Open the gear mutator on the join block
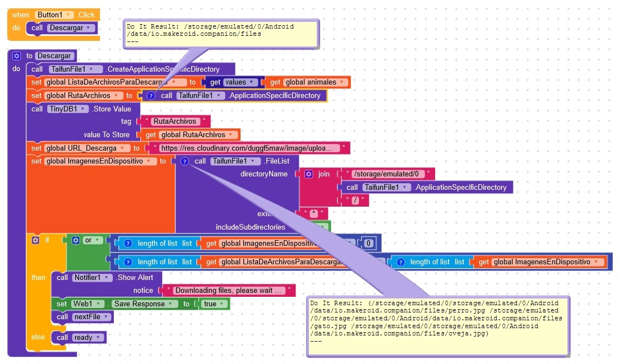Viewport: 619px width, 364px height. point(309,174)
